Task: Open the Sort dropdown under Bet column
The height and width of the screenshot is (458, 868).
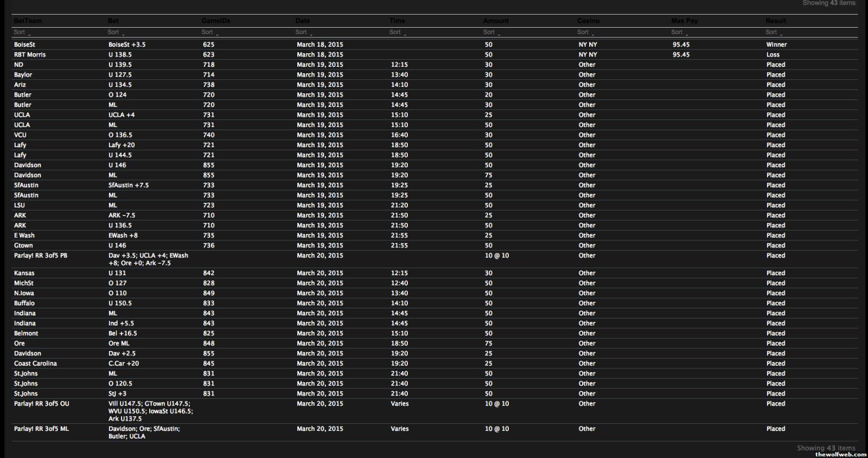Action: click(116, 33)
